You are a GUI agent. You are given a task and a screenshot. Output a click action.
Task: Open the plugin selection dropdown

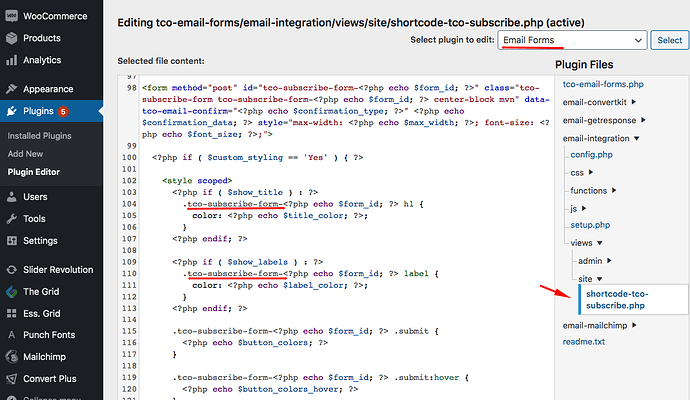pos(574,40)
